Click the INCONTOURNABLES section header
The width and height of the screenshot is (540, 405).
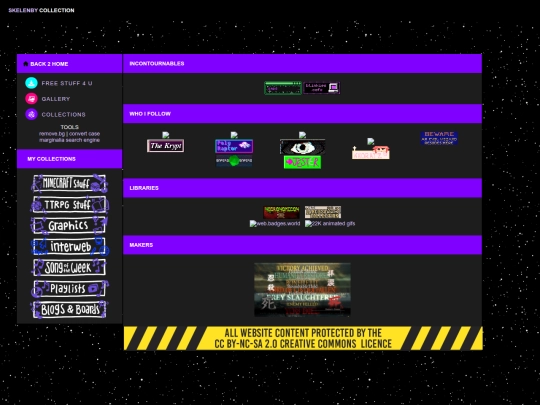[302, 64]
